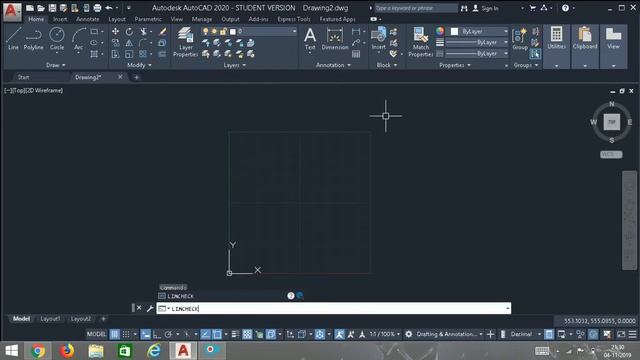Open the AutoCAD application menu
Image resolution: width=640 pixels, height=360 pixels.
[11, 11]
